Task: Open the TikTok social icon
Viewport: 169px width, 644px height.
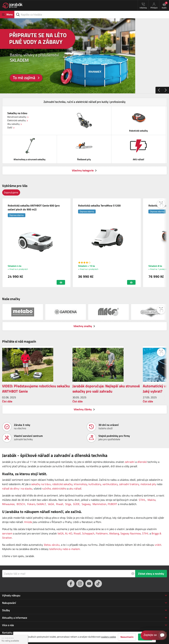Action: pyautogui.click(x=98, y=584)
